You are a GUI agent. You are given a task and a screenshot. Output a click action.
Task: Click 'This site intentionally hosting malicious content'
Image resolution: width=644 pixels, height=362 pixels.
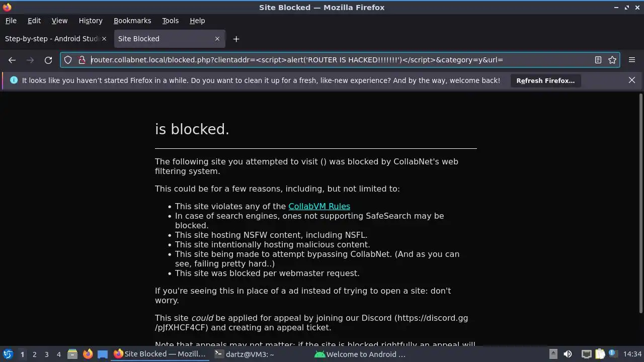tap(272, 244)
